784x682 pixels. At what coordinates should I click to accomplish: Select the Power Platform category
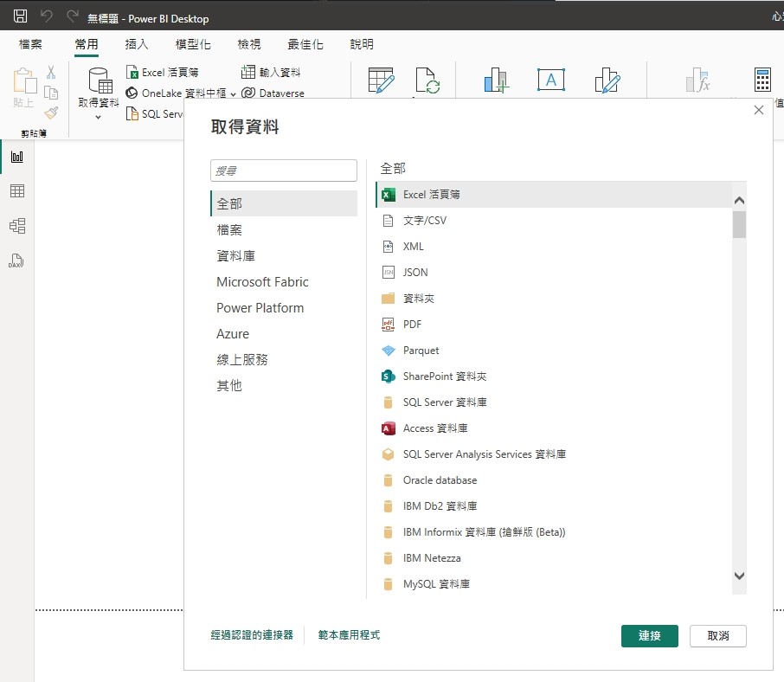coord(284,307)
